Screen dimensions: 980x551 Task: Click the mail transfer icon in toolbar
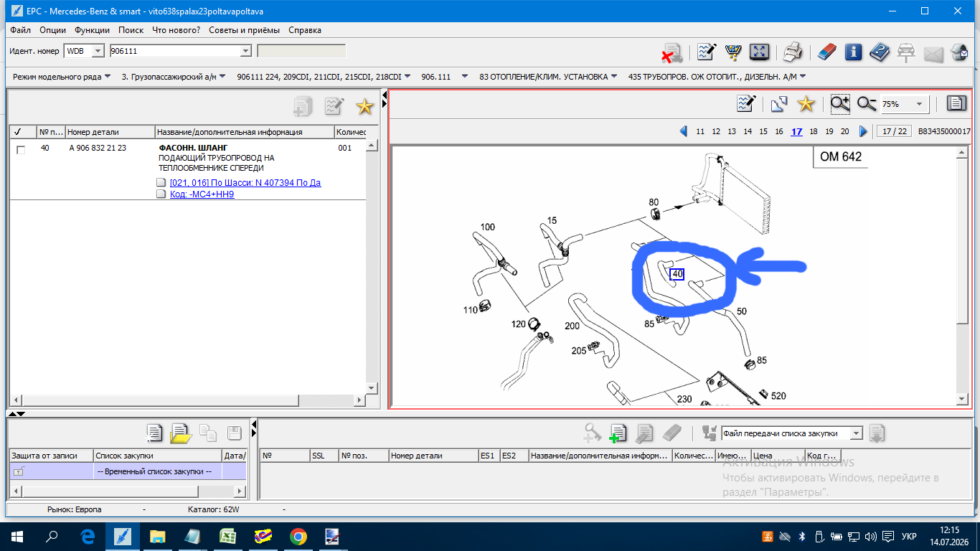(933, 52)
